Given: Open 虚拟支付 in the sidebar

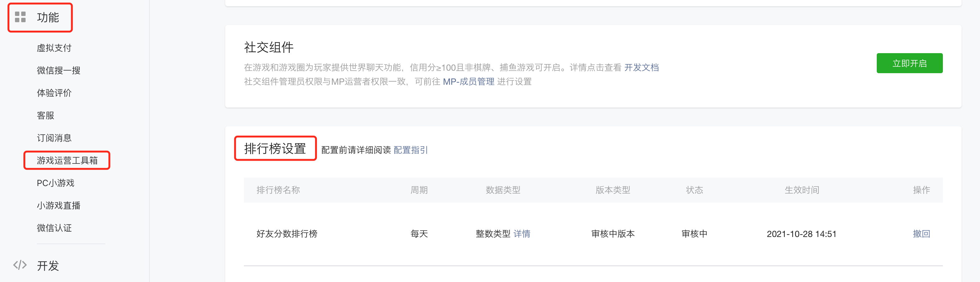Looking at the screenshot, I should [54, 48].
